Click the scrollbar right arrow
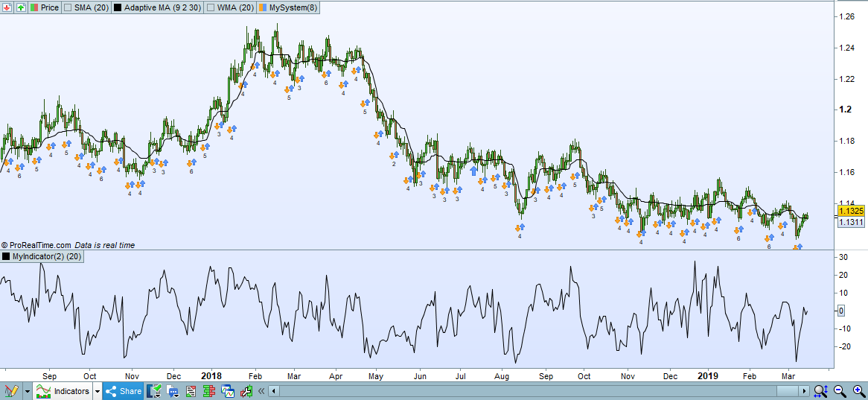This screenshot has width=868, height=400. 804,391
